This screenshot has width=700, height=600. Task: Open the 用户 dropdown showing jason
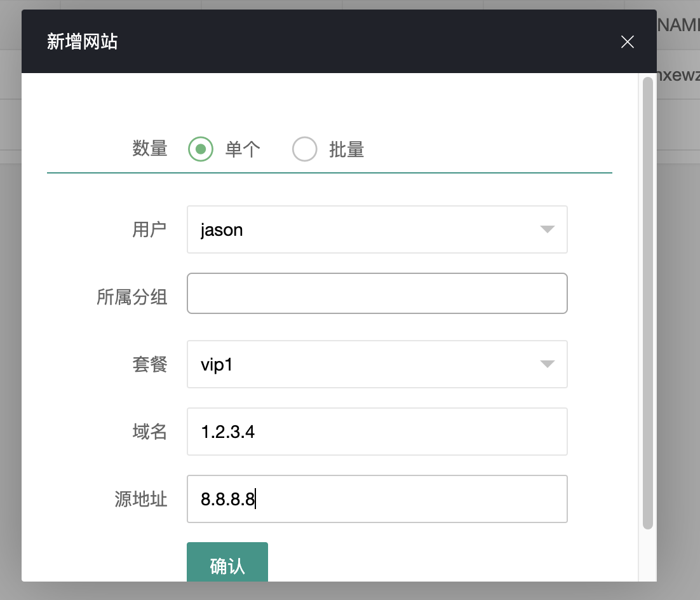377,229
